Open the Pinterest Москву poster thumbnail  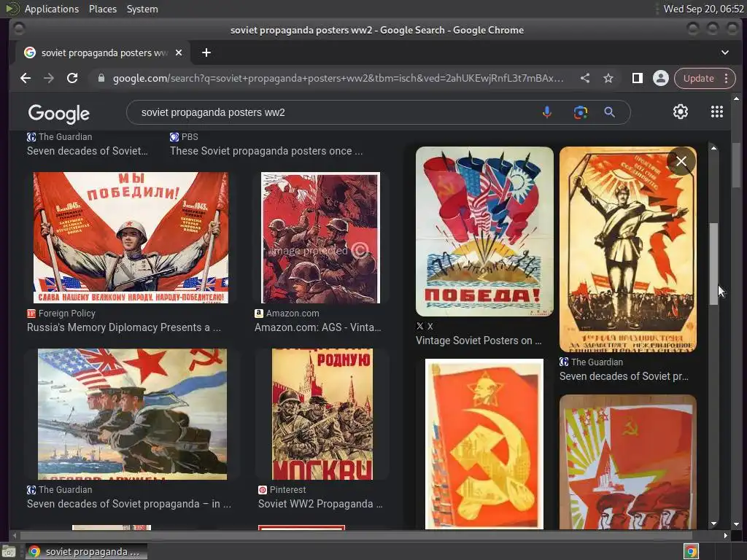click(x=322, y=414)
